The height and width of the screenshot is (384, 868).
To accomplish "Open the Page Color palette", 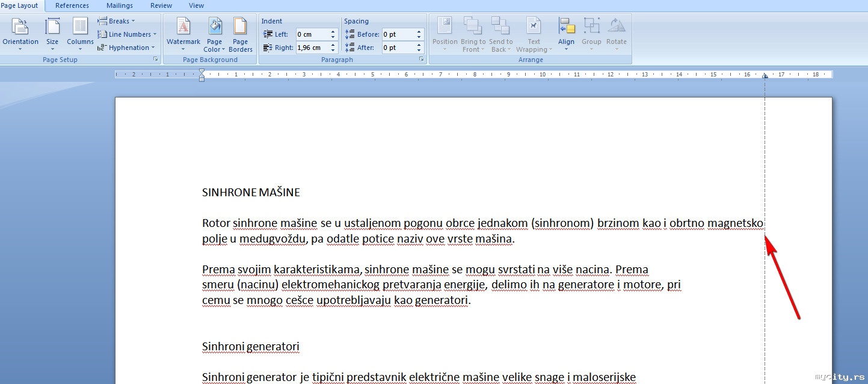I will pos(215,34).
